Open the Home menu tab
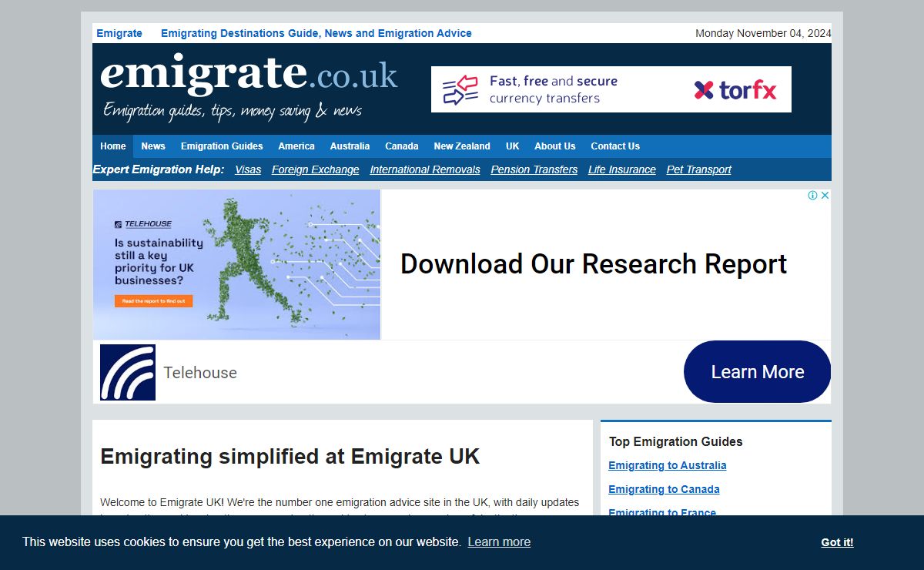Image resolution: width=924 pixels, height=570 pixels. pos(112,146)
